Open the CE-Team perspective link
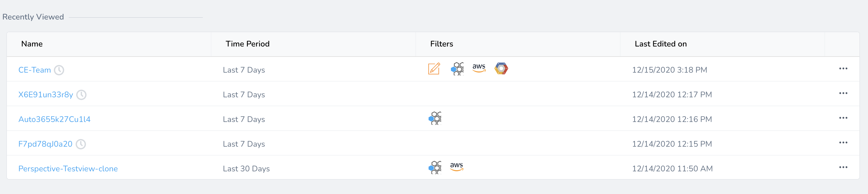 pos(34,70)
